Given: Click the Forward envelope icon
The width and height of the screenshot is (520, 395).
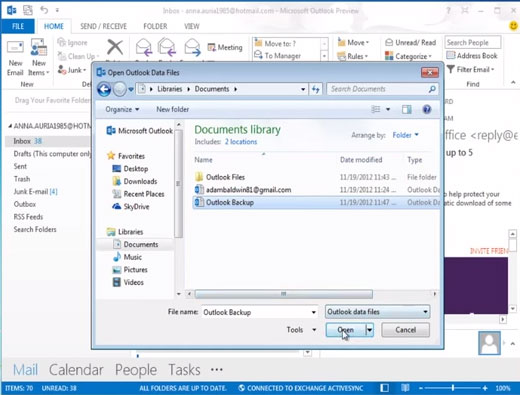Looking at the screenshot, I should (x=192, y=47).
